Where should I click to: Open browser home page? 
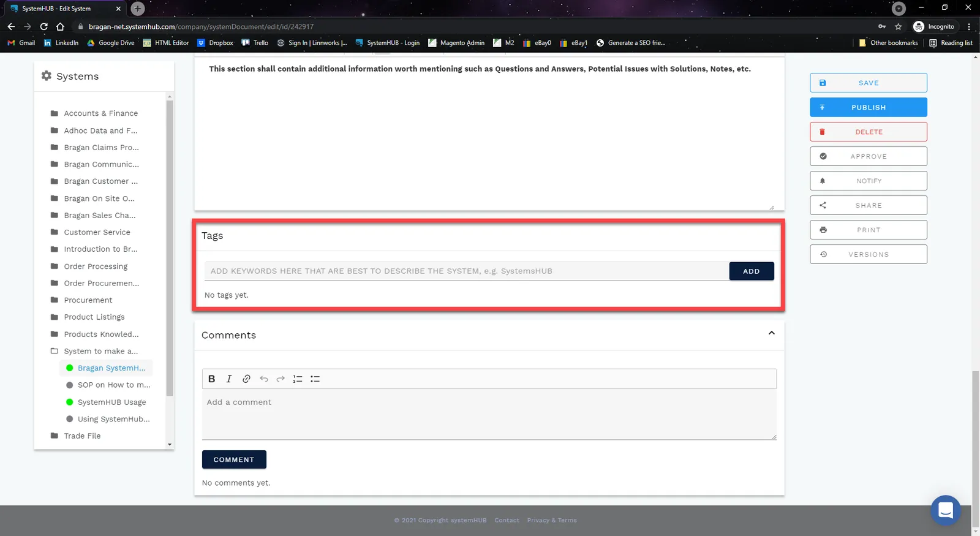click(x=60, y=26)
